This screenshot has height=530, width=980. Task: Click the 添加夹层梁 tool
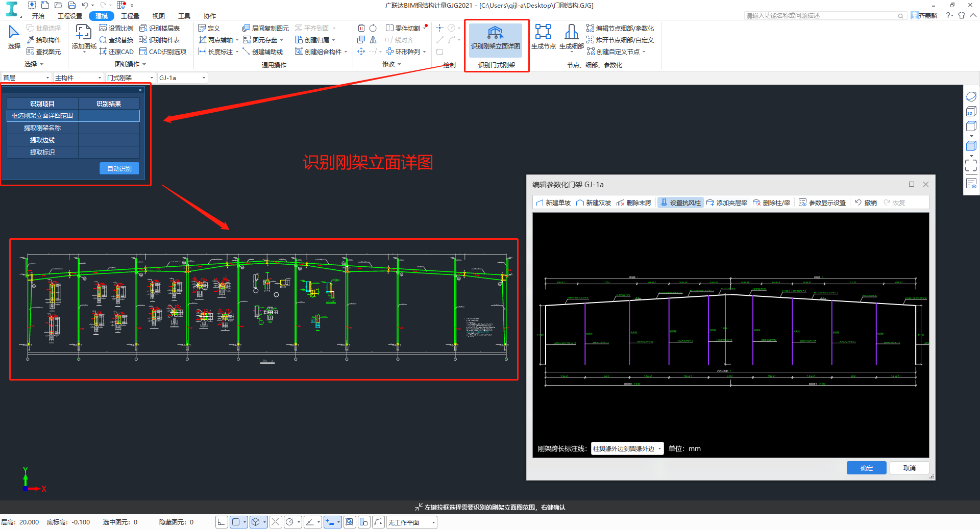point(727,203)
